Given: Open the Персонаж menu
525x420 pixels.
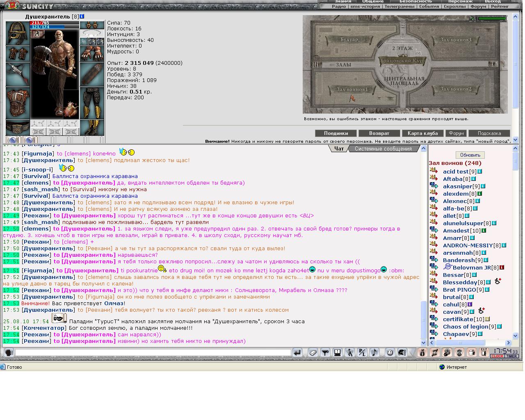Looking at the screenshot, I should tap(460, 2).
